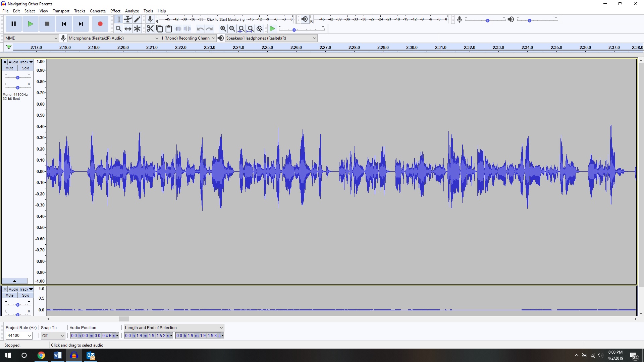Screen dimensions: 644x362
Task: Open the Snap-To Off dropdown
Action: coord(53,336)
